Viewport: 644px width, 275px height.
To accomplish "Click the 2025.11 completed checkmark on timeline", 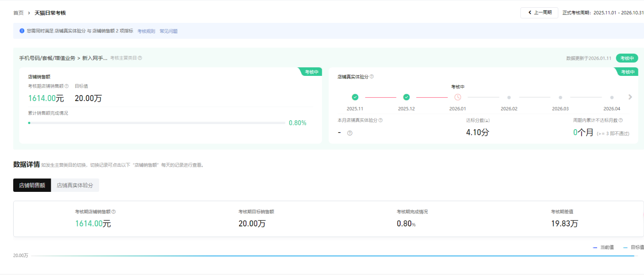I will pos(355,97).
